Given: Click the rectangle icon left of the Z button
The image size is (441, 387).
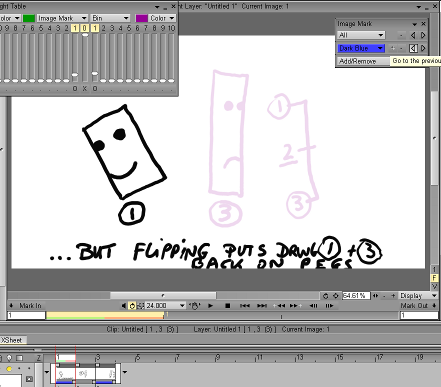Looking at the screenshot, I should [19, 358].
